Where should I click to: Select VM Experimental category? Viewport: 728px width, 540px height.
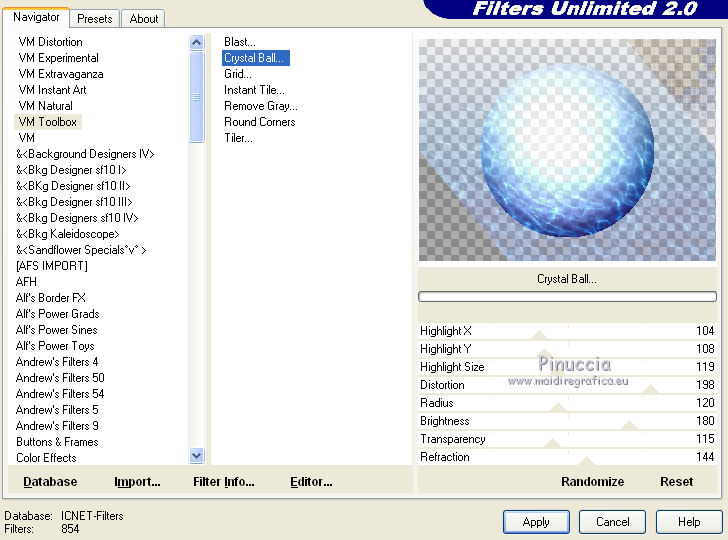[x=58, y=58]
